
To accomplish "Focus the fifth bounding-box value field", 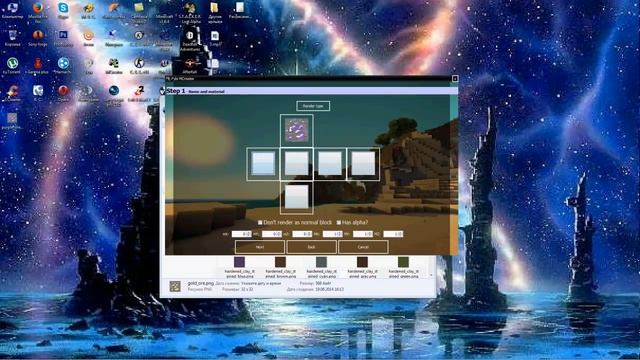I will [x=363, y=234].
